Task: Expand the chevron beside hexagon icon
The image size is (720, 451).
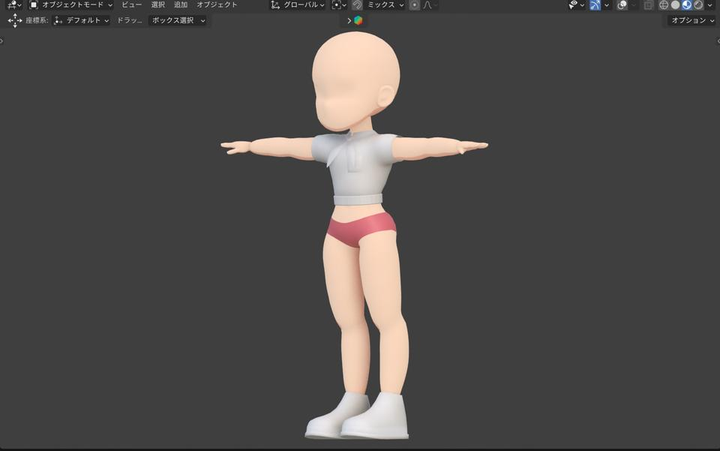Action: coord(349,20)
